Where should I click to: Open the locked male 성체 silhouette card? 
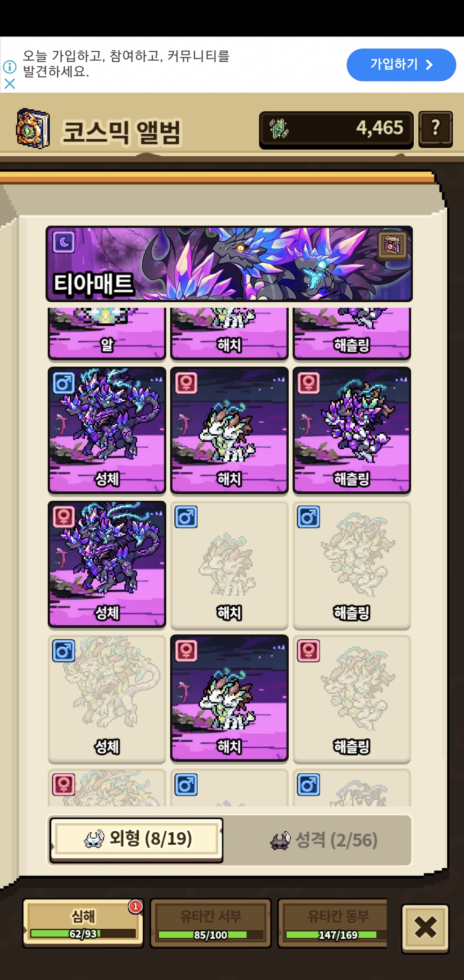(x=107, y=698)
